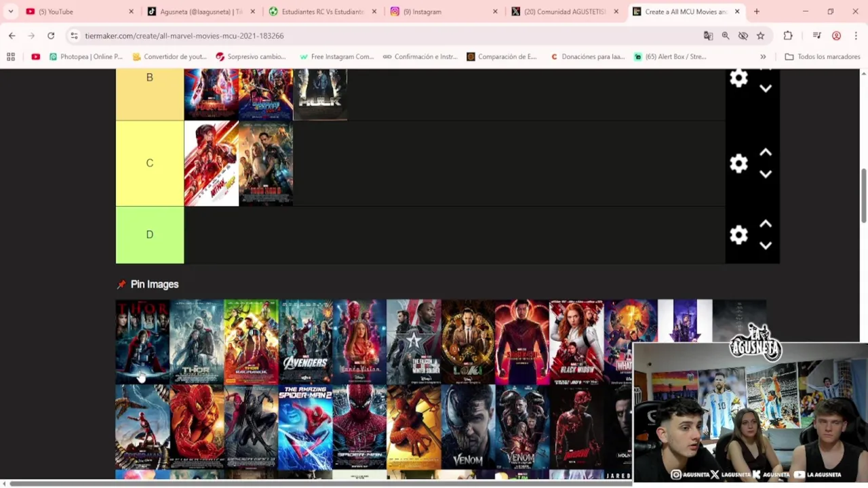Open Convertidor de yout... bookmark
The image size is (868, 488).
170,57
